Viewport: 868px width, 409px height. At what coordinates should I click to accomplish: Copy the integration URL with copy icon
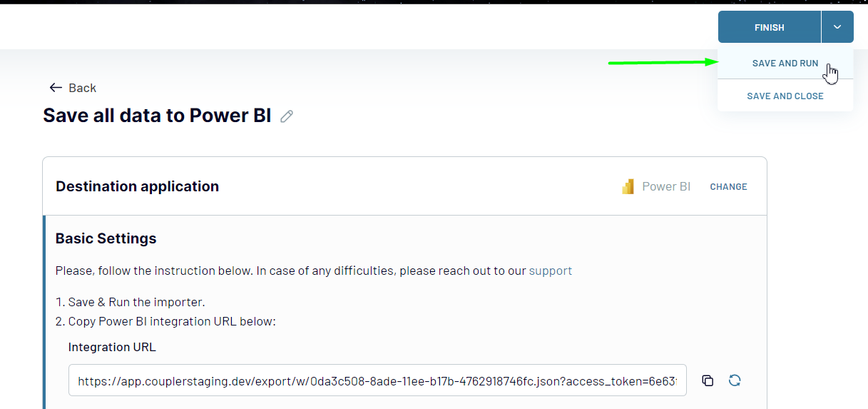pyautogui.click(x=708, y=380)
